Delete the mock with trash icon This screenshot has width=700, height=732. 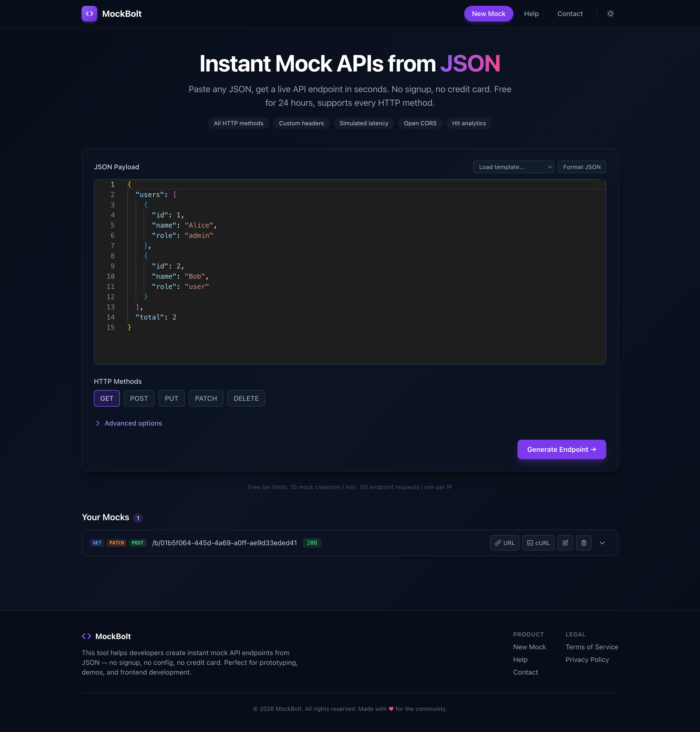coord(584,543)
